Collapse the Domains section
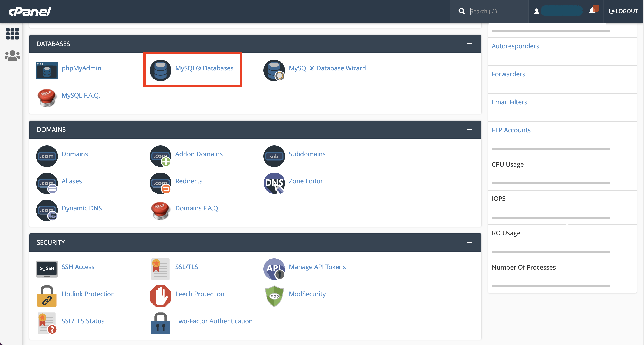644x345 pixels. (x=469, y=130)
